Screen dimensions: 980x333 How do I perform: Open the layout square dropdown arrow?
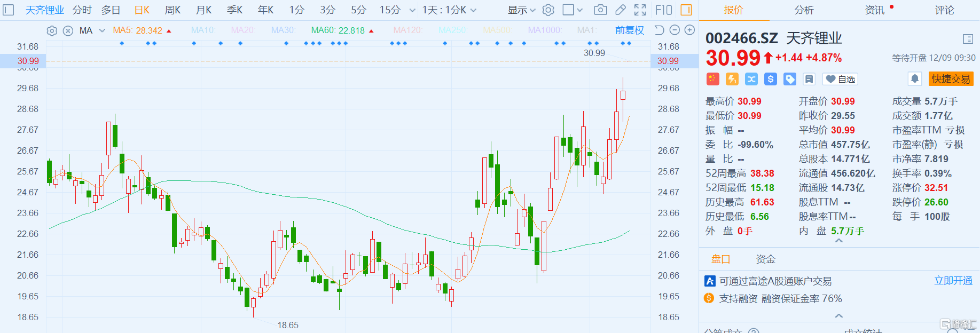580,10
